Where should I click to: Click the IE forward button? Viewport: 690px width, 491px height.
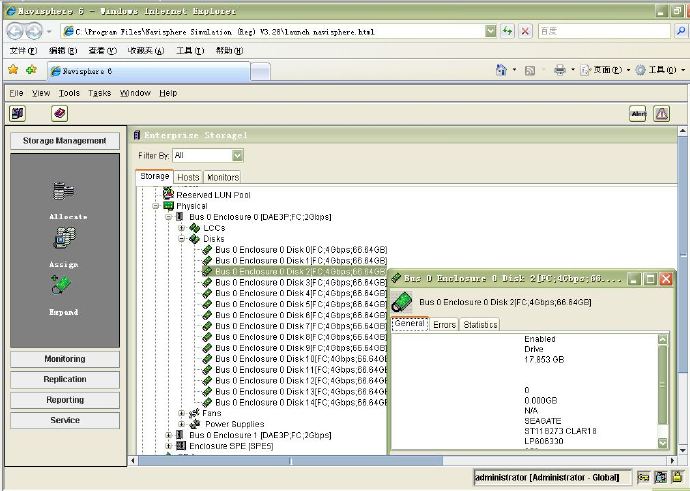(34, 31)
